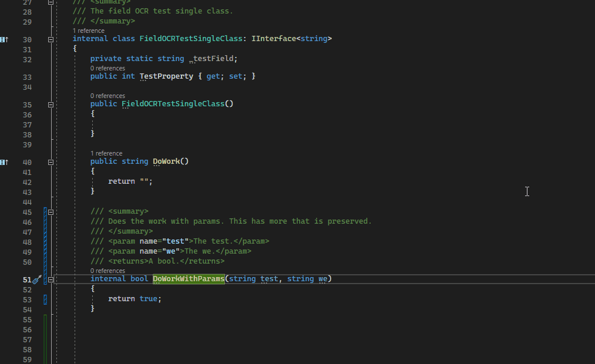Image resolution: width=595 pixels, height=364 pixels.
Task: Click the blue hatched change bar beside line 48
Action: 45,241
